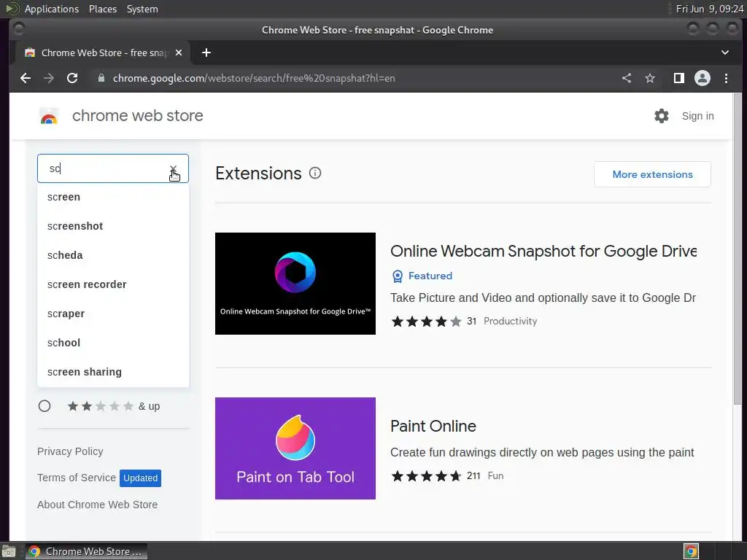This screenshot has width=747, height=560.
Task: Click the Chrome Web Store taskbar button
Action: click(x=87, y=551)
